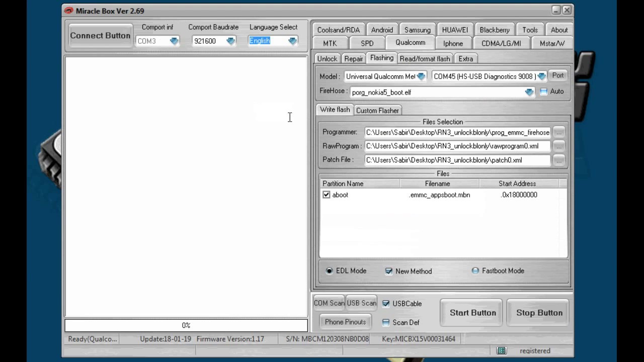Screen dimensions: 644x362
Task: Switch to the CDMA/LG/MI tab
Action: [501, 43]
